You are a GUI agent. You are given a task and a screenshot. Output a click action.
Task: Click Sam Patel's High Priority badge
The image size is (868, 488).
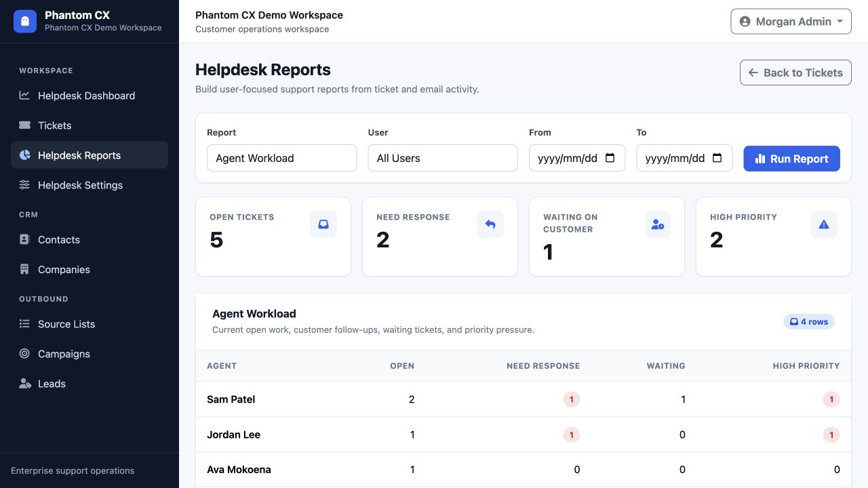(831, 399)
